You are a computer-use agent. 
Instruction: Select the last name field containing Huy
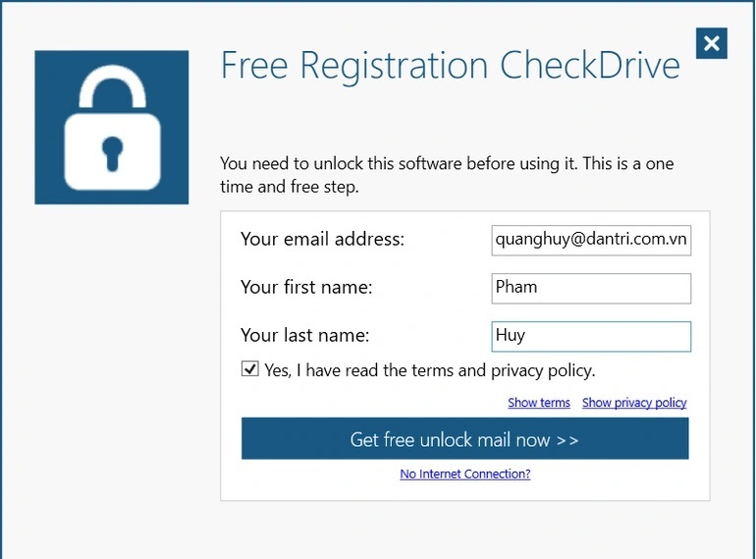(x=591, y=336)
